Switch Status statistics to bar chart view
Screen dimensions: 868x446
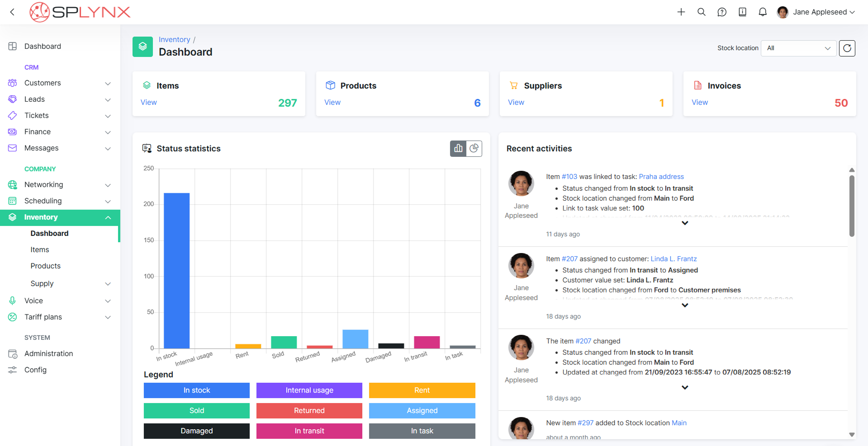click(x=458, y=148)
